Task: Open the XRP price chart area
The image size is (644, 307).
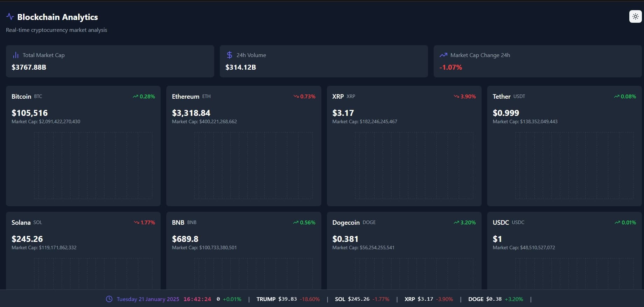Action: pos(414,166)
